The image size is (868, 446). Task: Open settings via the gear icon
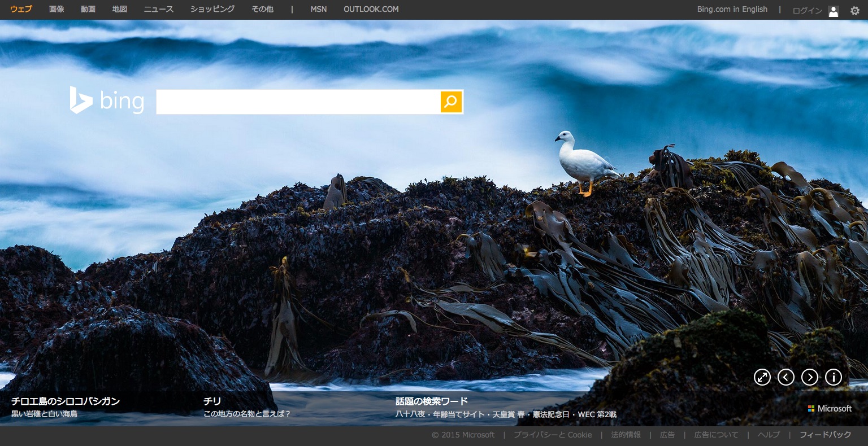click(x=854, y=11)
